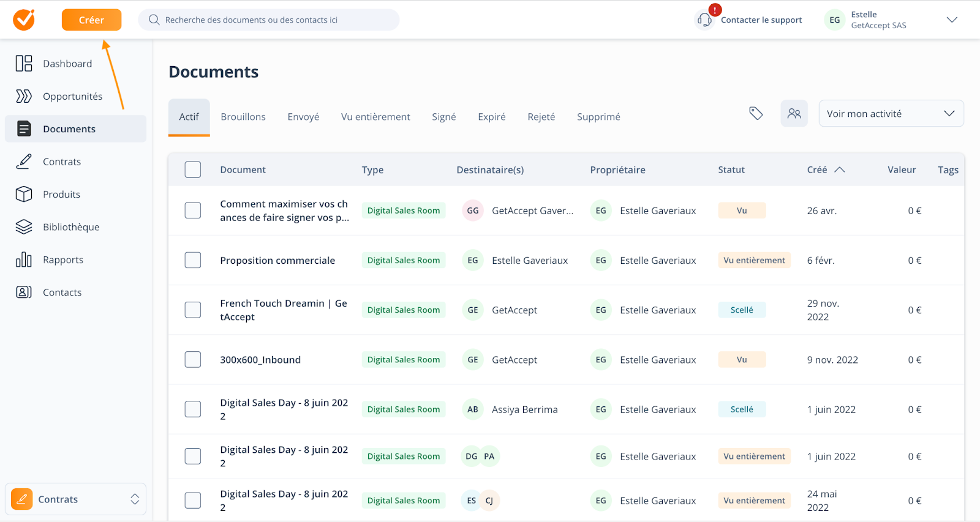Screen dimensions: 980x522
Task: Switch to the Supprimé tab
Action: [x=598, y=117]
